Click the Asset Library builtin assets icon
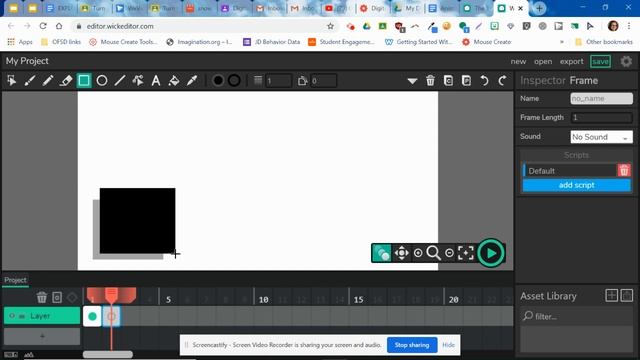Image resolution: width=640 pixels, height=360 pixels. point(627,296)
